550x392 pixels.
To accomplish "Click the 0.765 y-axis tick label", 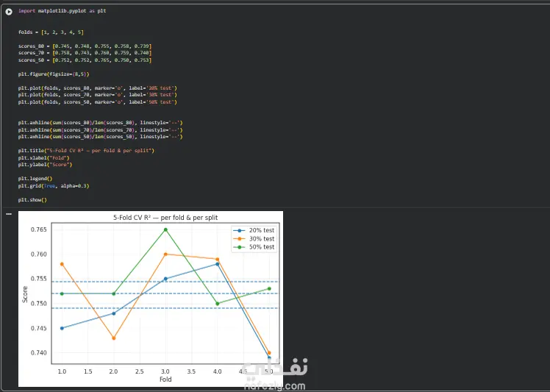I will tap(39, 230).
